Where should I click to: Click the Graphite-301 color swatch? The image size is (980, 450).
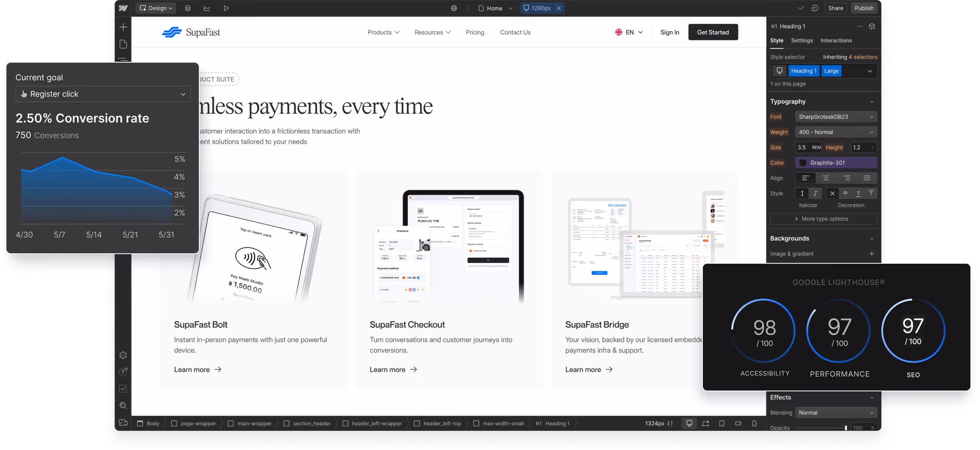point(803,162)
